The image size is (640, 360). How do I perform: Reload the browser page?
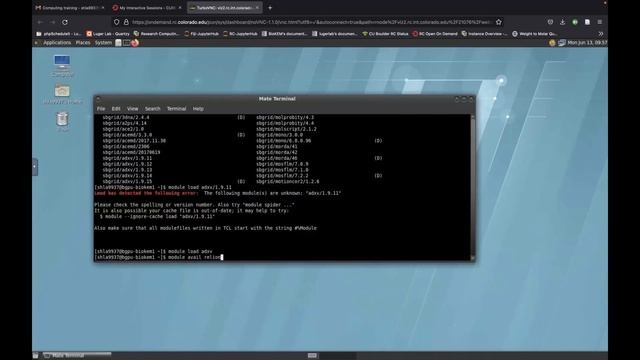(65, 22)
